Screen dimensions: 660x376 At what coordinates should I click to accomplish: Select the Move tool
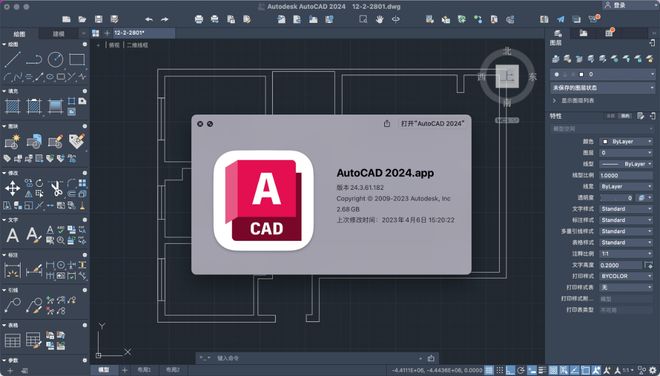click(x=12, y=188)
